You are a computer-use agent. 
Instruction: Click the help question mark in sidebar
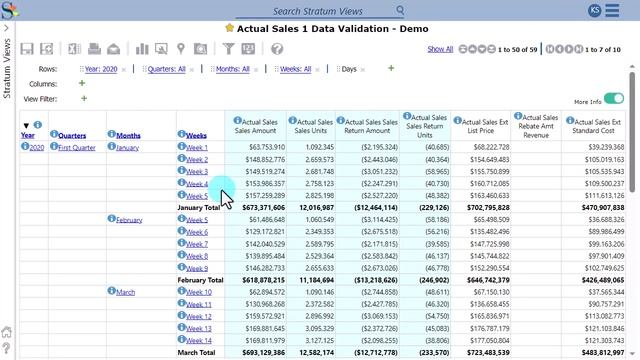pos(6,348)
